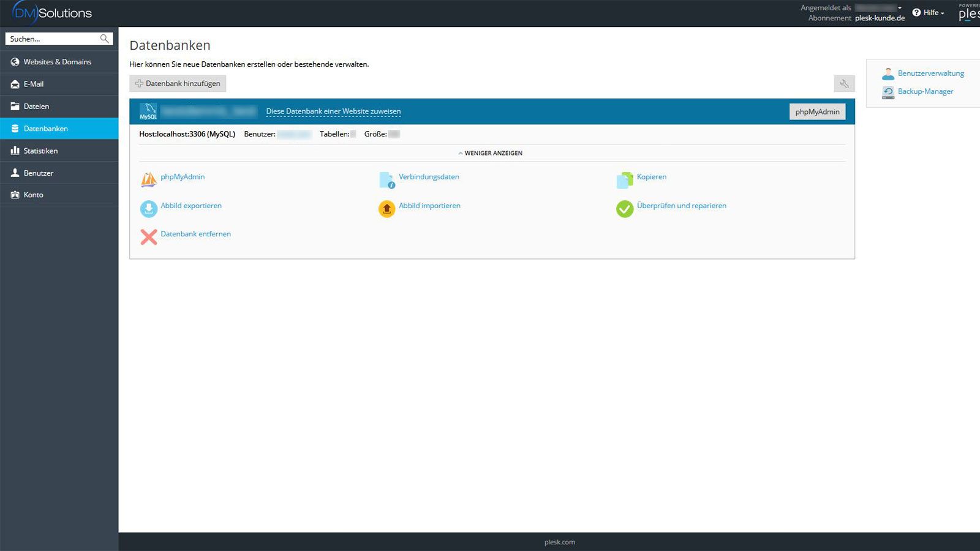Open phpMyAdmin with the top-right button
This screenshot has width=980, height=551.
817,111
